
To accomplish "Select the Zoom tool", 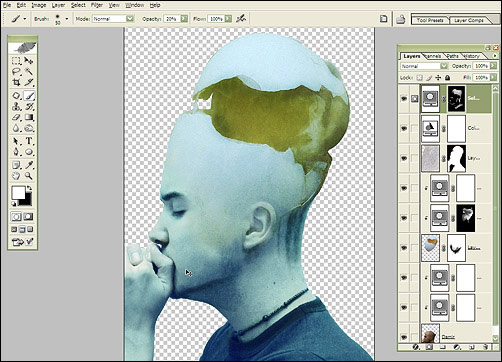I will (29, 175).
